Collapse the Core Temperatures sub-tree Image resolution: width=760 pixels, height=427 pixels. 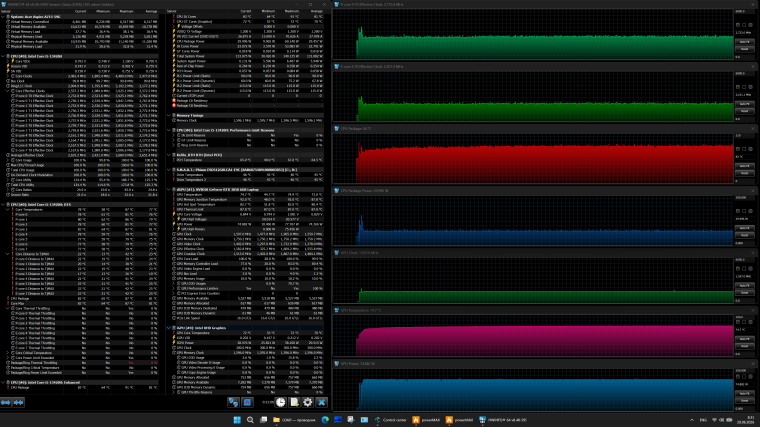click(x=8, y=209)
